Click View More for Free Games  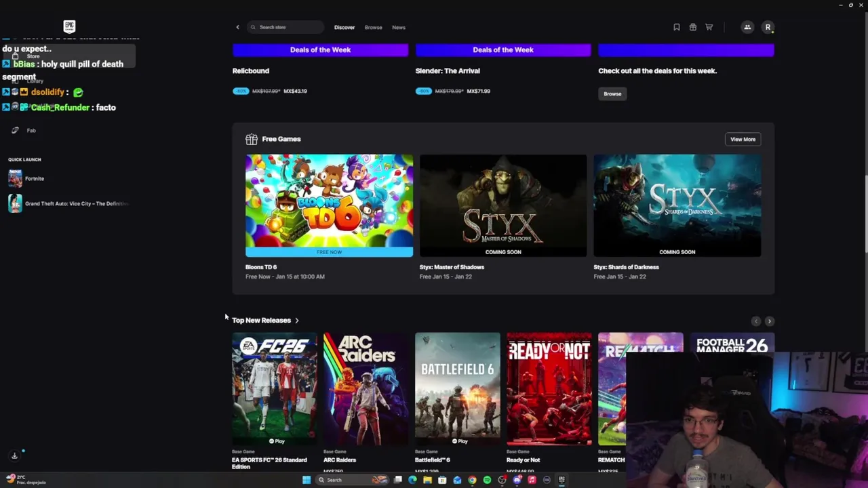tap(743, 139)
